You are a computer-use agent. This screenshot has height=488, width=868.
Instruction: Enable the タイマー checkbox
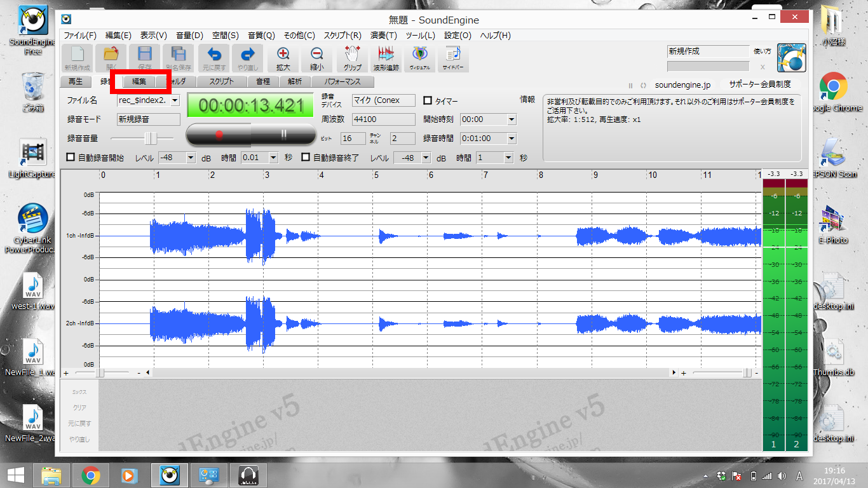tap(428, 100)
